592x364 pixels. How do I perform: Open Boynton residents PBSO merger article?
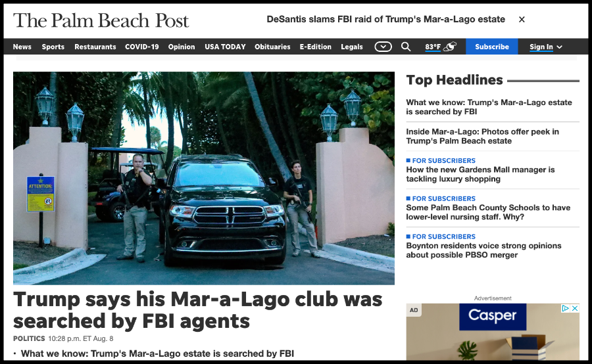tap(483, 250)
